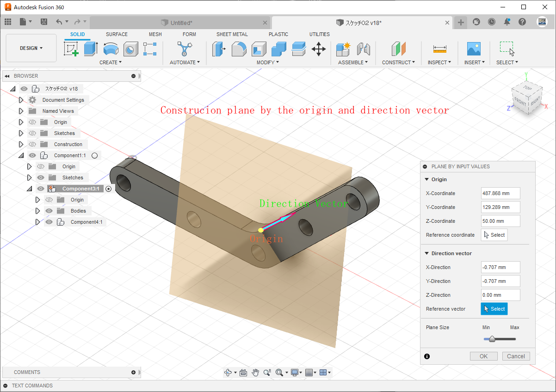Adjust the Plane Size slider handle
The image size is (556, 392).
(x=492, y=339)
